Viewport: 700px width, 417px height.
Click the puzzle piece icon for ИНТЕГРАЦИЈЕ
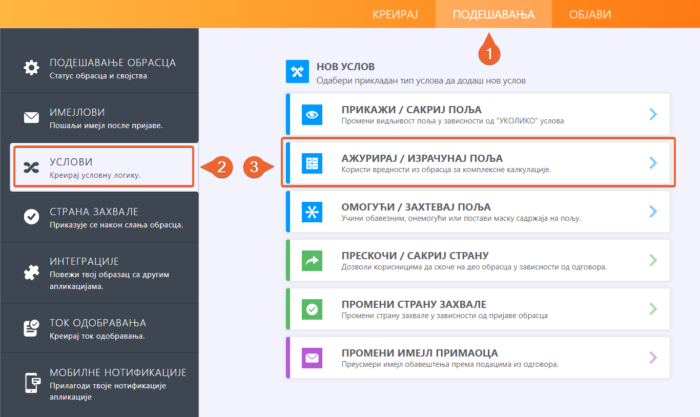tap(31, 272)
